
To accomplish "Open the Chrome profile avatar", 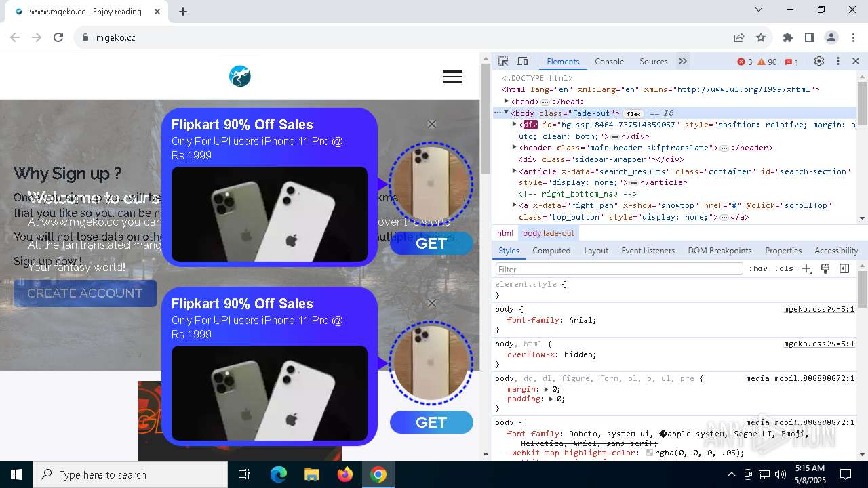I will 831,37.
